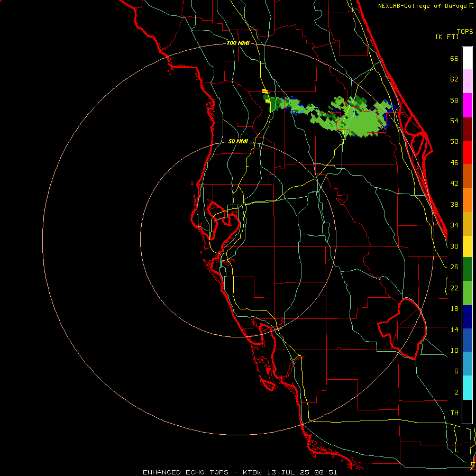Screen dimensions: 476x476
Task: Click the white swatch in the tops legend
Action: 467,58
